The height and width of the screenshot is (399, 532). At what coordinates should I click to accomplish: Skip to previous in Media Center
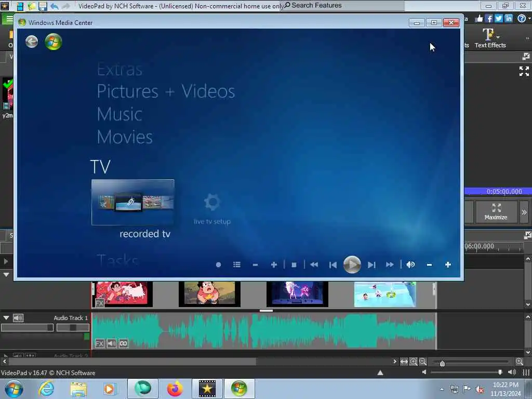(x=333, y=264)
